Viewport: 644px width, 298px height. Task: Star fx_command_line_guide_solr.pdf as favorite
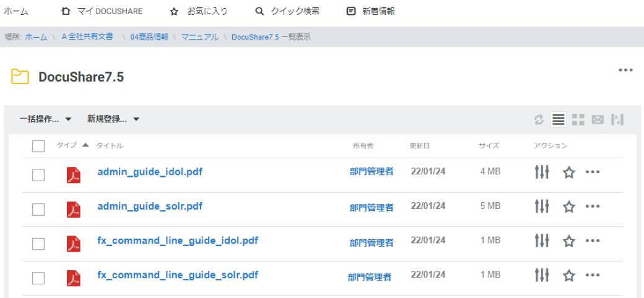coord(568,276)
